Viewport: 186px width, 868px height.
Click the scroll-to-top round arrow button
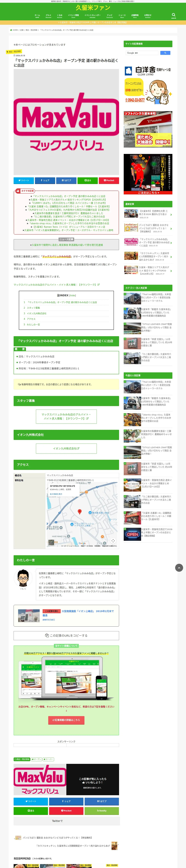(179, 568)
